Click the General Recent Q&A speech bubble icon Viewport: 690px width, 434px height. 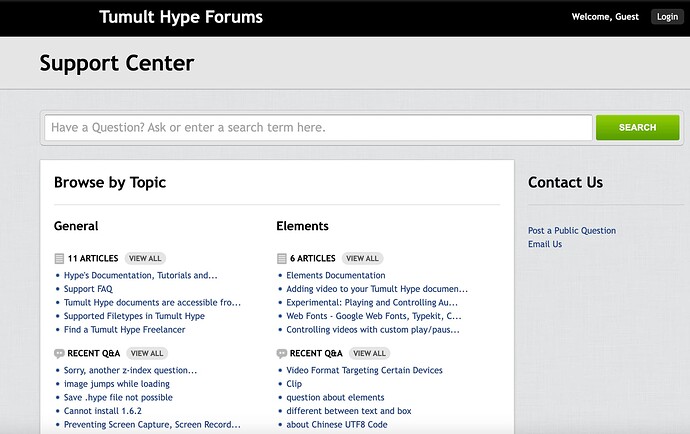click(59, 353)
